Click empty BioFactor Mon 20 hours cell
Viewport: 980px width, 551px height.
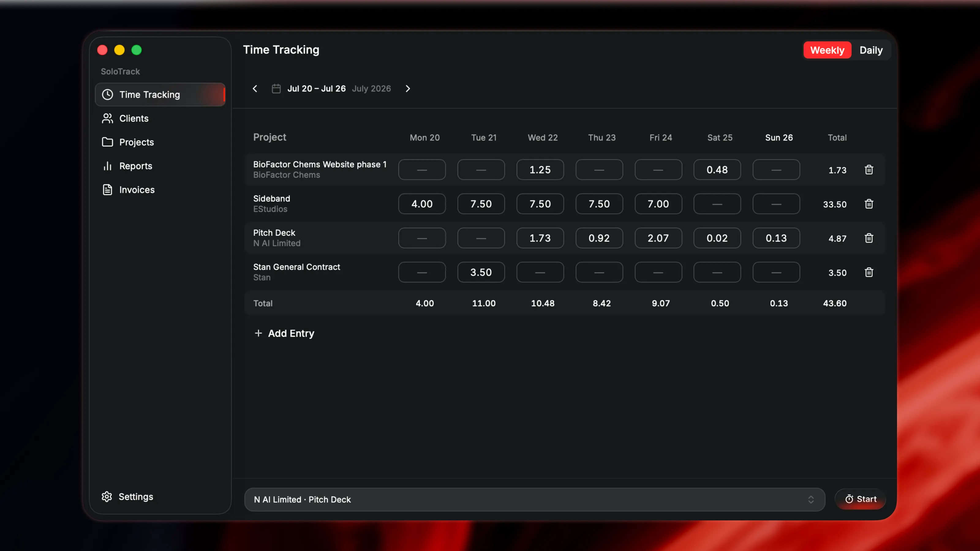[422, 170]
